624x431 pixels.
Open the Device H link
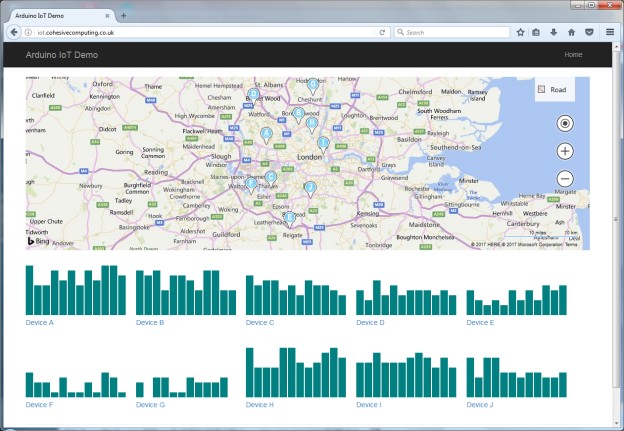tap(260, 405)
